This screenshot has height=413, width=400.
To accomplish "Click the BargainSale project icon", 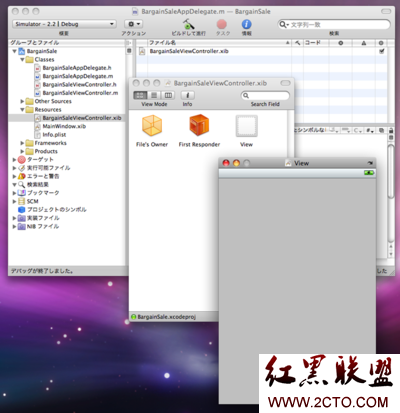I will (x=22, y=51).
